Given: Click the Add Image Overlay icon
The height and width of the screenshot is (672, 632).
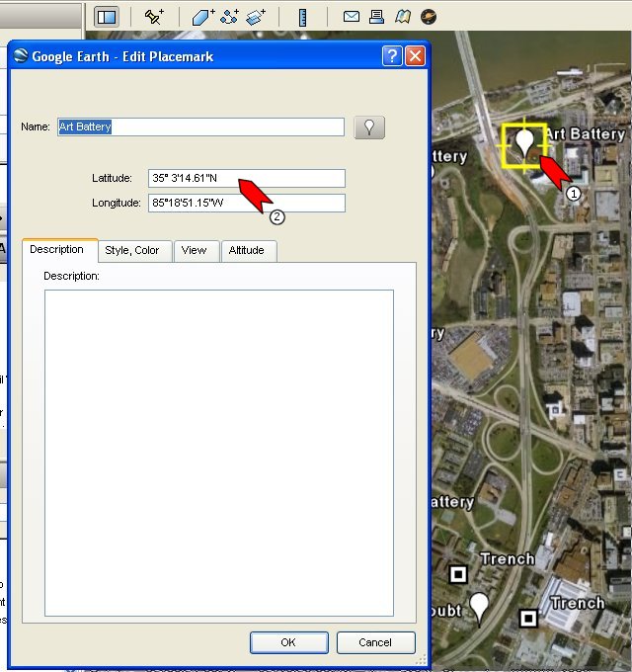Looking at the screenshot, I should (256, 16).
